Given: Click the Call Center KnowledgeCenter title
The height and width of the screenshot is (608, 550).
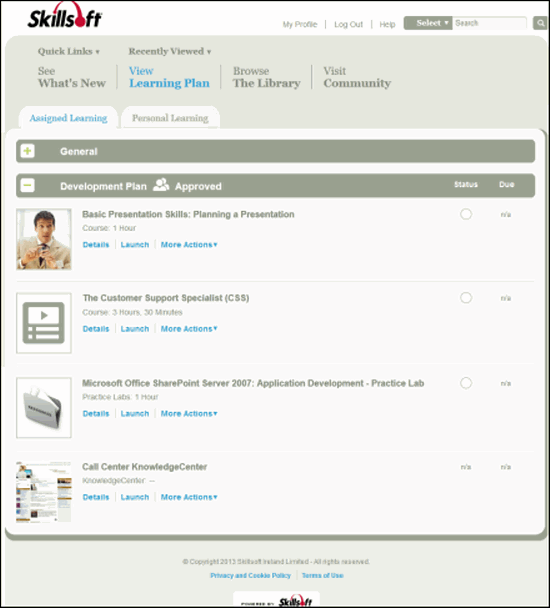Looking at the screenshot, I should pos(144,466).
